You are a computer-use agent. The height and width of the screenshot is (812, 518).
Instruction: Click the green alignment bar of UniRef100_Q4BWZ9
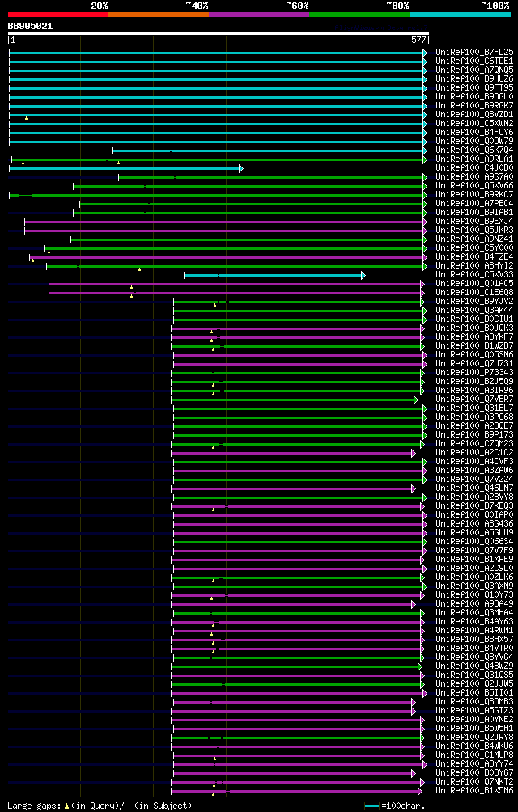pos(297,666)
